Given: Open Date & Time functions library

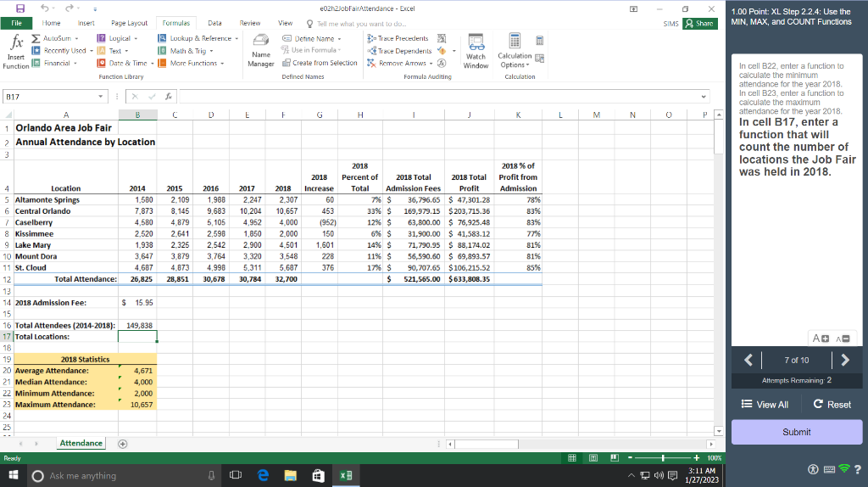Looking at the screenshot, I should [125, 63].
